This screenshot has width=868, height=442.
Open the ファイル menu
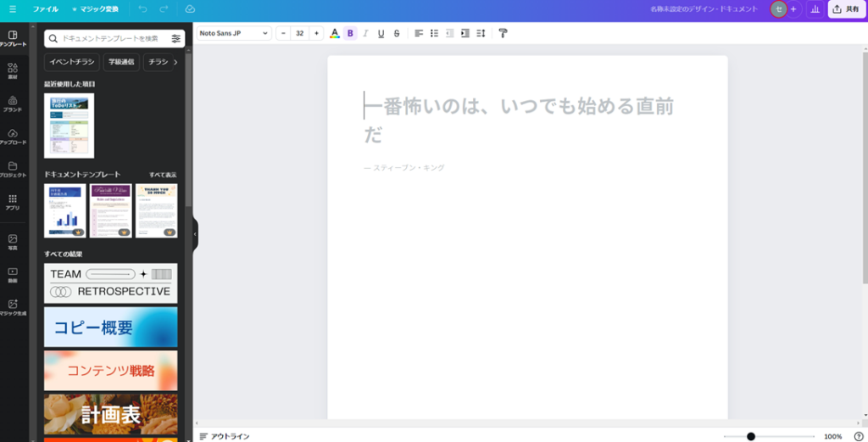tap(46, 8)
